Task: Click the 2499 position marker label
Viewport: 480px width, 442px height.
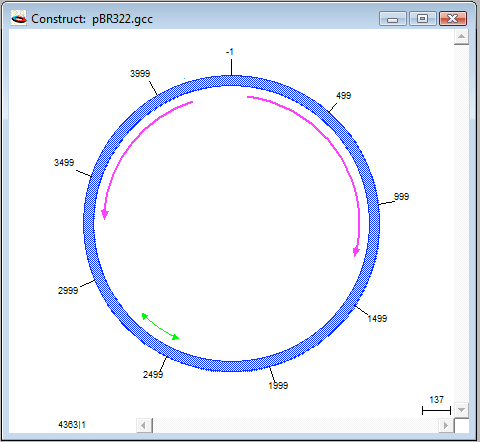Action: pos(153,375)
